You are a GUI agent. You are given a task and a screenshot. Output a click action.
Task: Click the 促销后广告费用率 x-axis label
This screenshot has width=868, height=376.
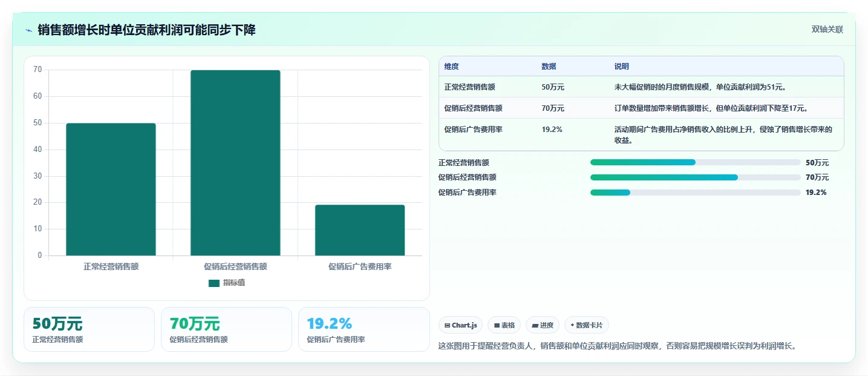(360, 266)
